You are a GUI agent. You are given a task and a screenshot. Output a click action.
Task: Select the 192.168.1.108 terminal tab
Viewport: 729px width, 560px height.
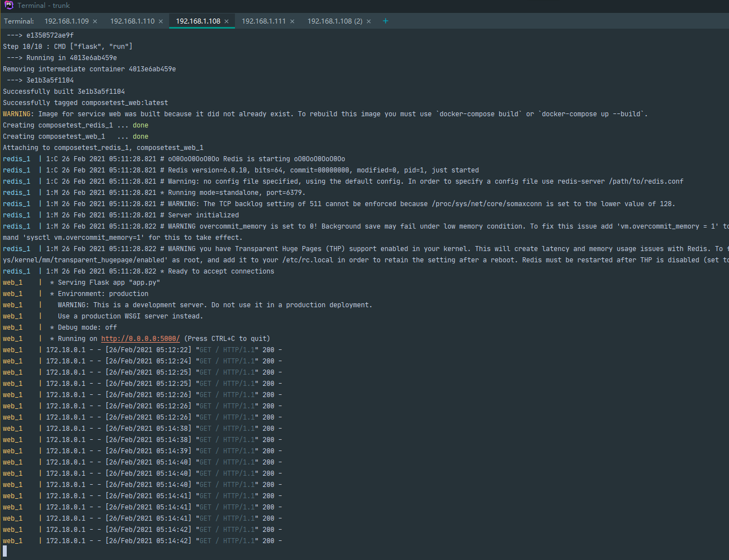[x=198, y=21]
